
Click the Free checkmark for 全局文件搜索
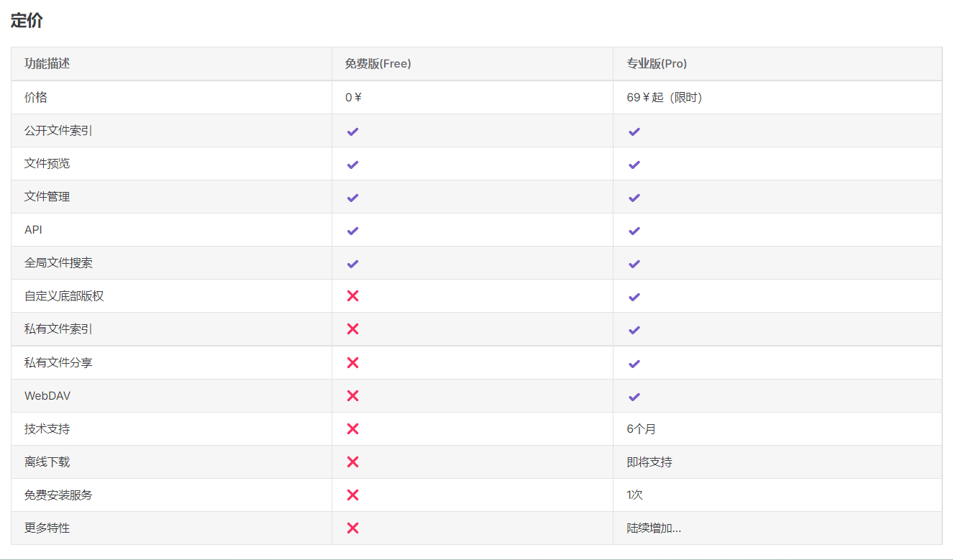pyautogui.click(x=352, y=264)
